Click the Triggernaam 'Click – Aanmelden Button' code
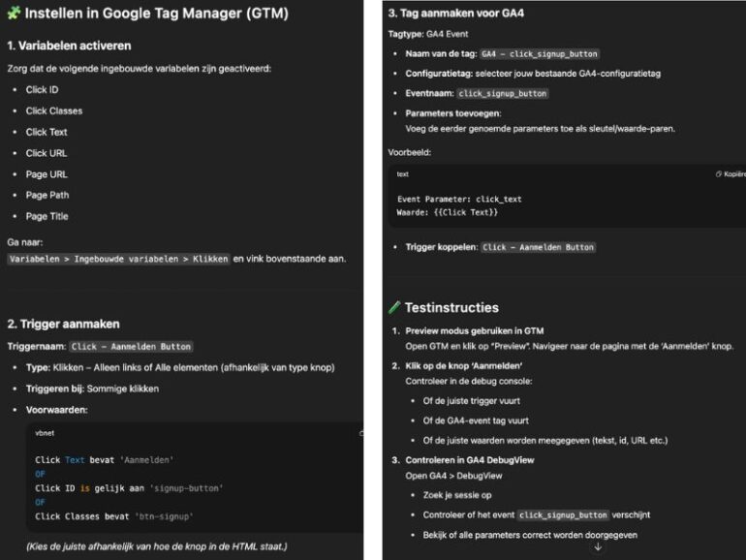Viewport: 746px width, 560px height. 131,347
